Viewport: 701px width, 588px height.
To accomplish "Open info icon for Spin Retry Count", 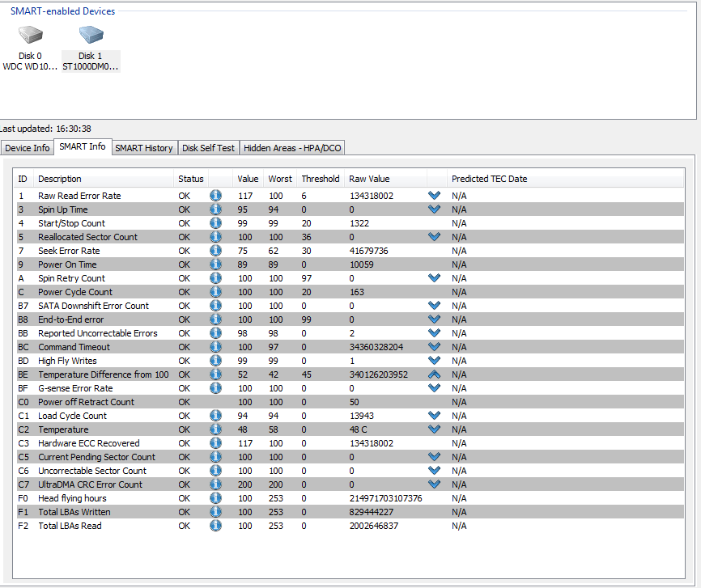I will click(215, 278).
